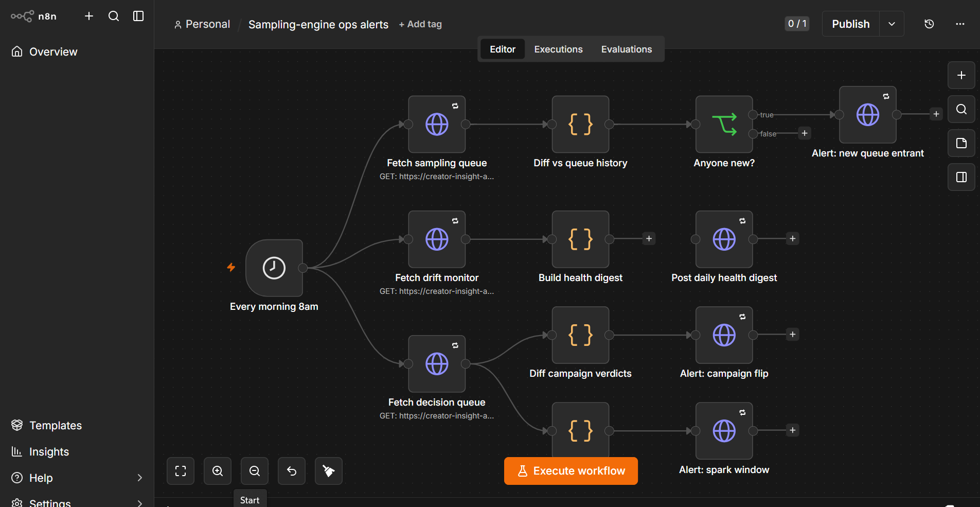Undo using the reset zoom arrow icon
980x507 pixels.
coord(292,471)
